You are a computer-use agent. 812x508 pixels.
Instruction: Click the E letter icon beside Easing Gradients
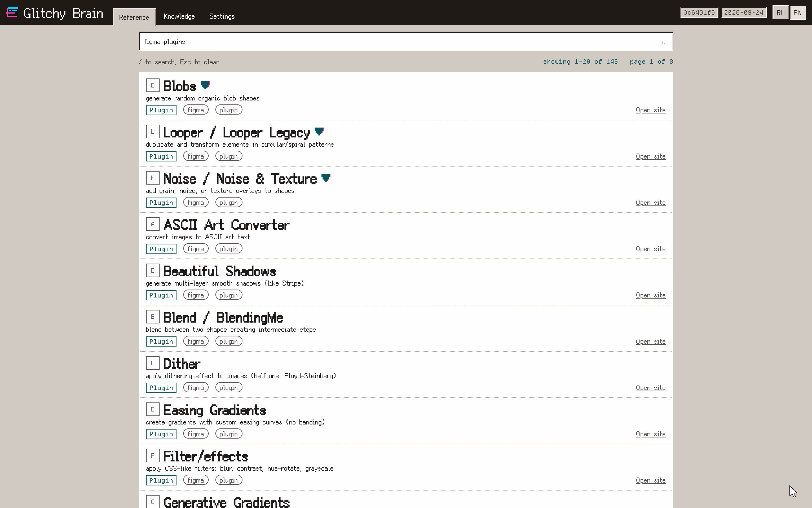(x=153, y=410)
